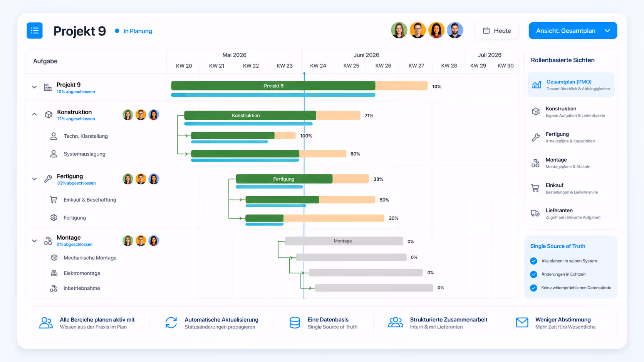Click the shapes icon in Montage role view

(x=535, y=163)
